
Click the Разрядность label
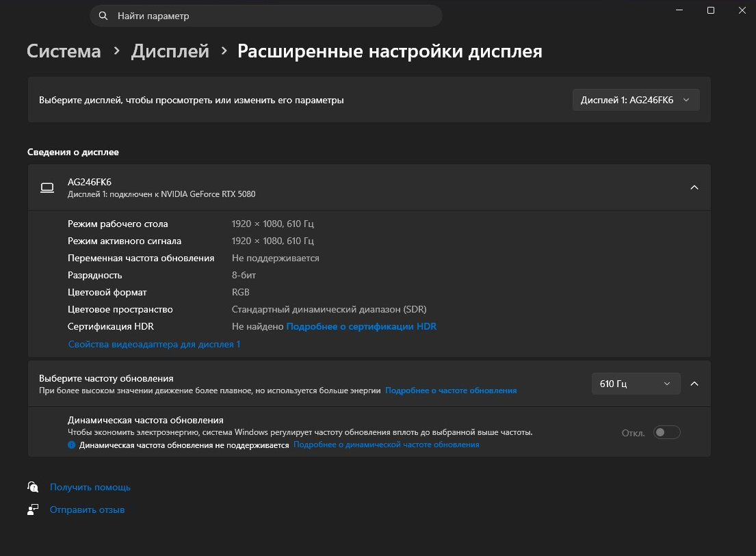pos(94,275)
